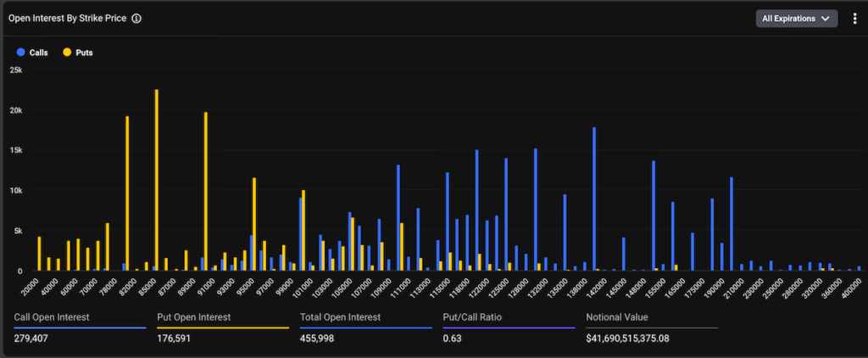Click the info icon beside the chart title
This screenshot has height=358, width=868.
pyautogui.click(x=136, y=18)
